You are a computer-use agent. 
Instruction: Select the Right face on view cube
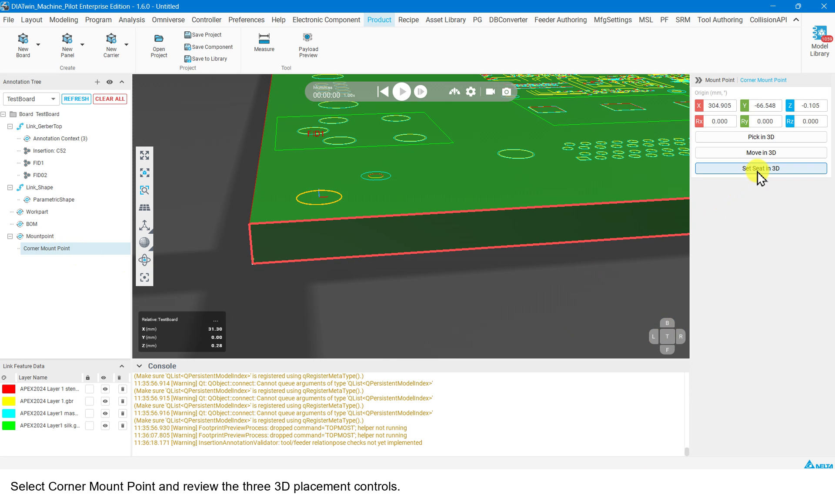click(x=681, y=336)
